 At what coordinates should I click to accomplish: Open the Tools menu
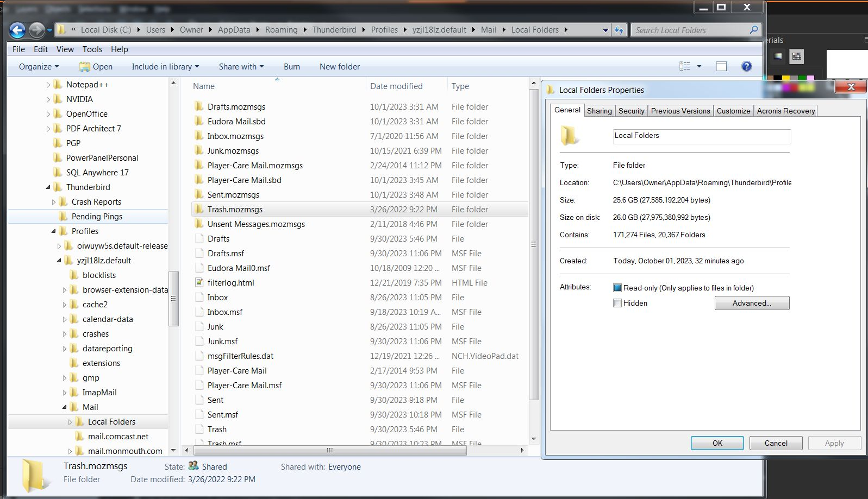pos(92,49)
